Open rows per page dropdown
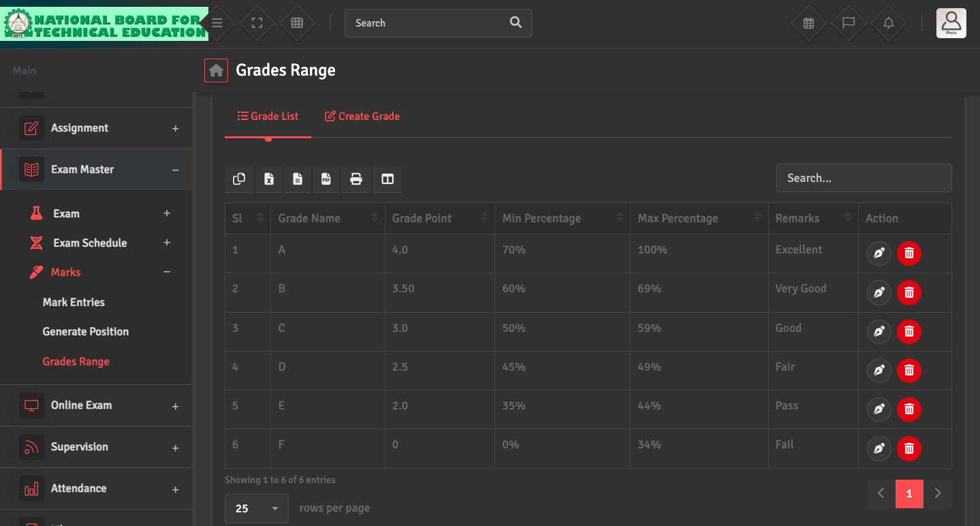 (256, 508)
